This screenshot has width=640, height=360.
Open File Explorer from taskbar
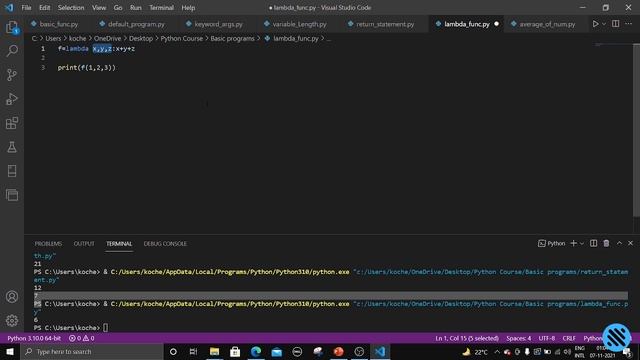click(x=214, y=351)
